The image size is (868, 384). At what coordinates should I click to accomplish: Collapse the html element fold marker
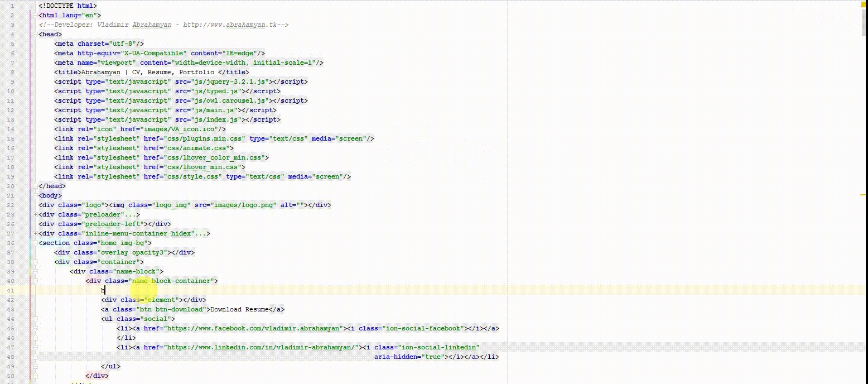[35, 15]
